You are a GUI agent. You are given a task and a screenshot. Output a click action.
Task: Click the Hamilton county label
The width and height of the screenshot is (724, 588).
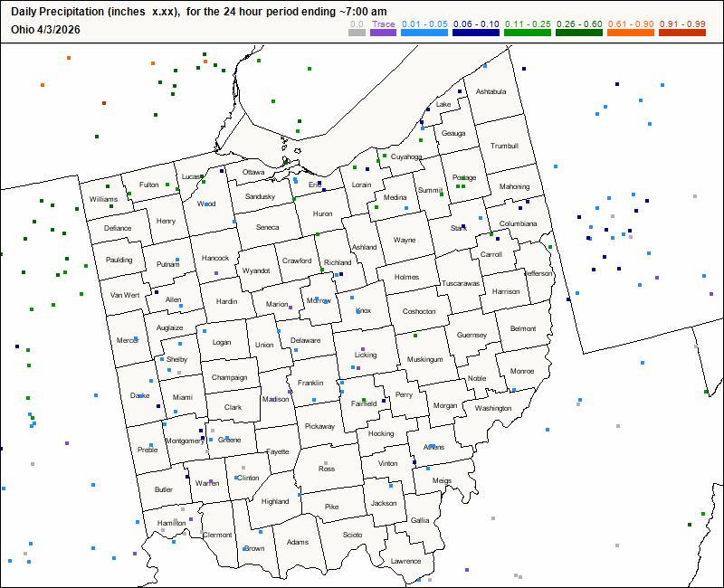click(171, 523)
